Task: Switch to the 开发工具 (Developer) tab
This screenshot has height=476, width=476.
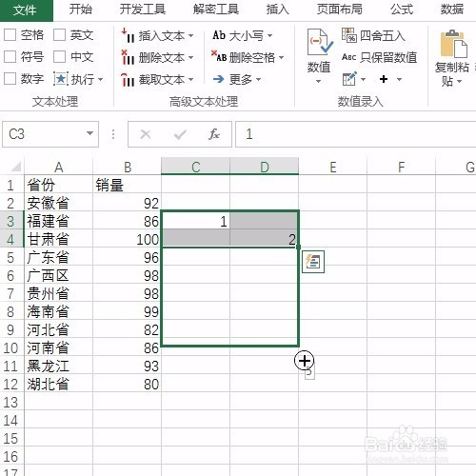Action: click(x=143, y=10)
